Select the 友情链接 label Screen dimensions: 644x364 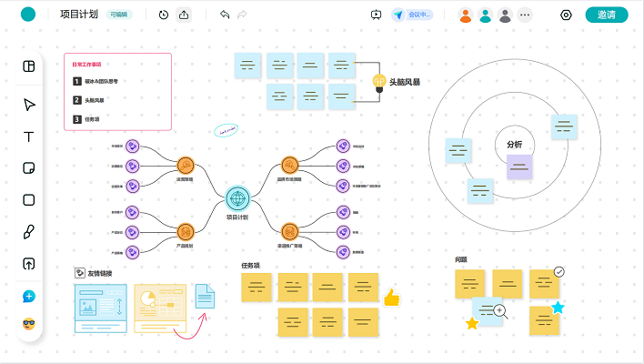[100, 274]
